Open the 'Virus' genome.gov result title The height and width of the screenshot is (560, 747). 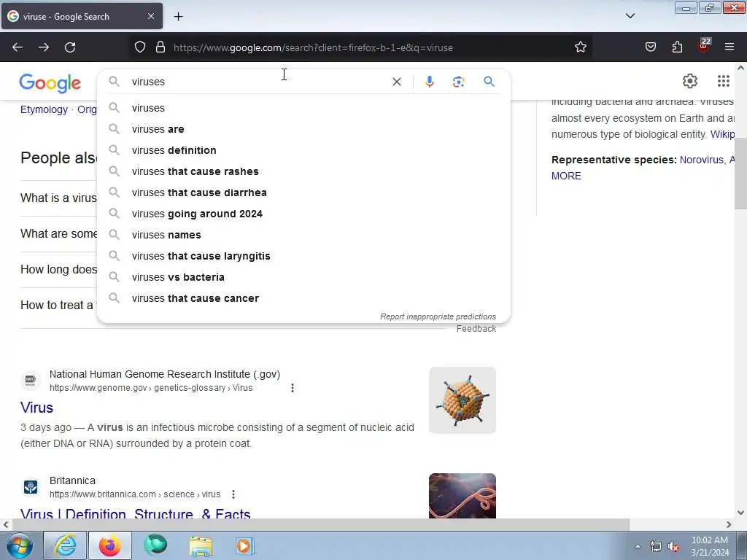tap(36, 408)
